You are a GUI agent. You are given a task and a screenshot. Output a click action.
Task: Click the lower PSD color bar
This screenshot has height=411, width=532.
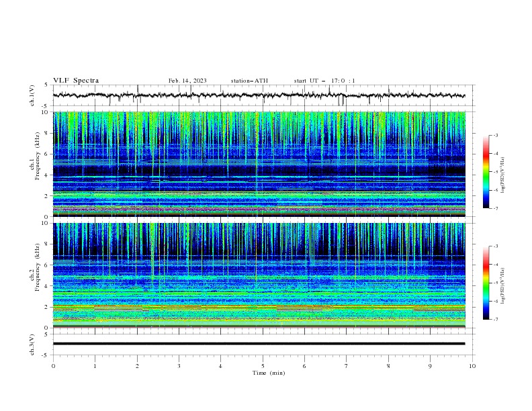(x=486, y=283)
